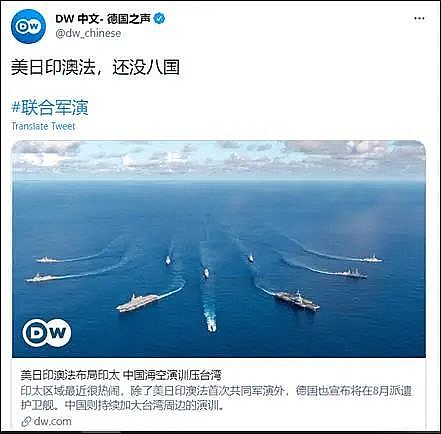
Task: Click the article description text under headline
Action: pos(216,398)
